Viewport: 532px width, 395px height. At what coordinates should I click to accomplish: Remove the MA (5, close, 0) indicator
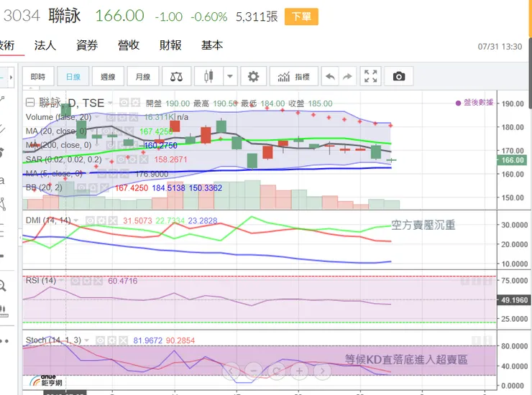[x=124, y=174]
